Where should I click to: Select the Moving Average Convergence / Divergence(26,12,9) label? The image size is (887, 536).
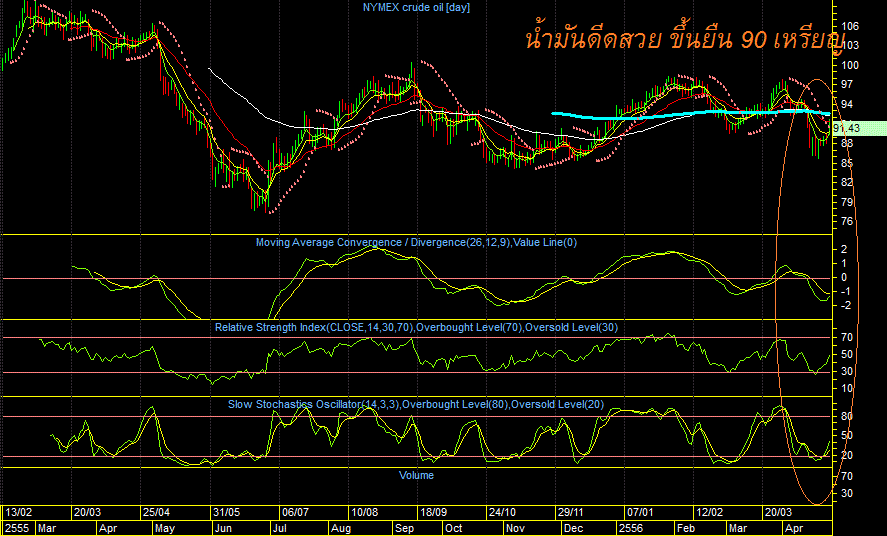point(384,243)
